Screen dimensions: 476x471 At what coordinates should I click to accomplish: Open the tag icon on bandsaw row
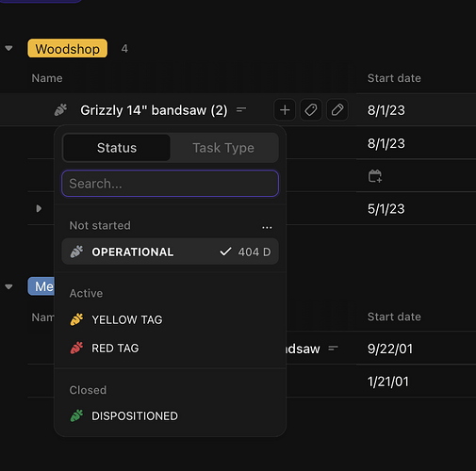[311, 110]
